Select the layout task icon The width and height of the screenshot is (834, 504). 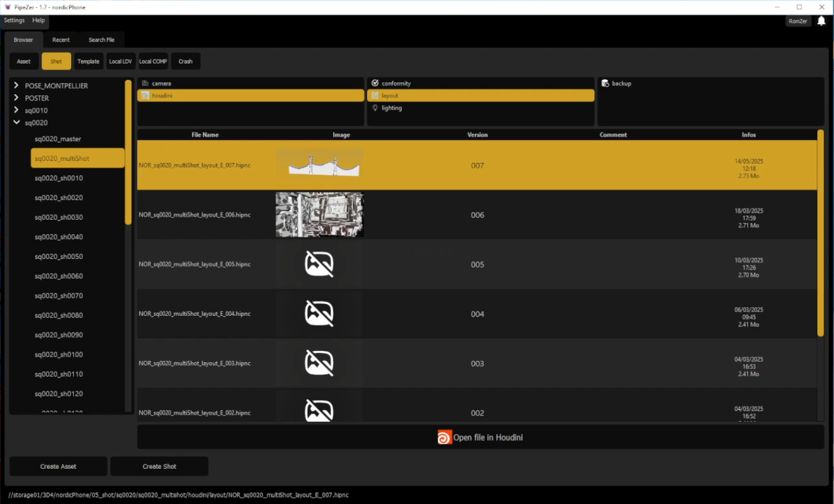[x=374, y=95]
